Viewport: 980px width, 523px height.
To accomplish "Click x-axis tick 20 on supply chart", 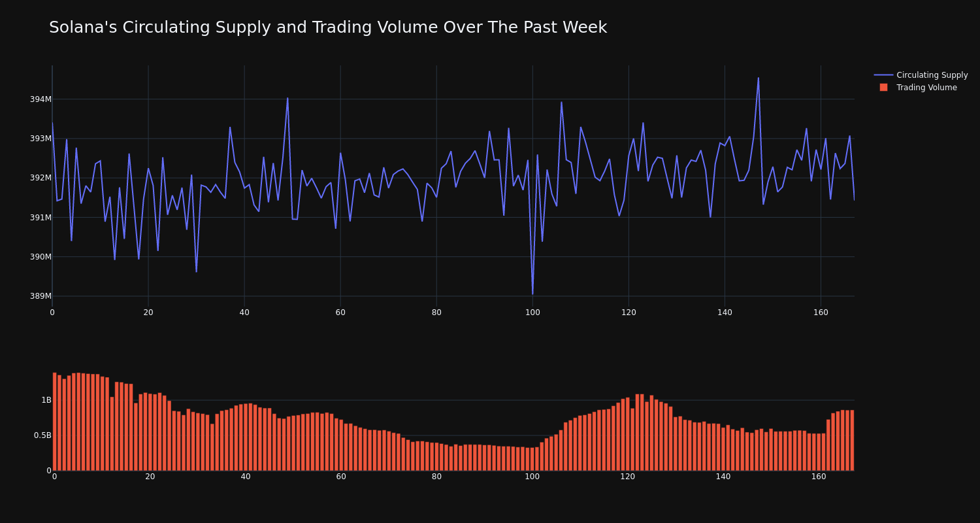I will click(148, 312).
